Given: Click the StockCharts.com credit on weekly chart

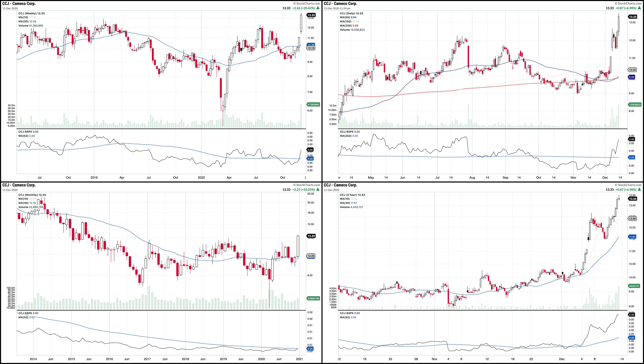Looking at the screenshot, I should (307, 4).
